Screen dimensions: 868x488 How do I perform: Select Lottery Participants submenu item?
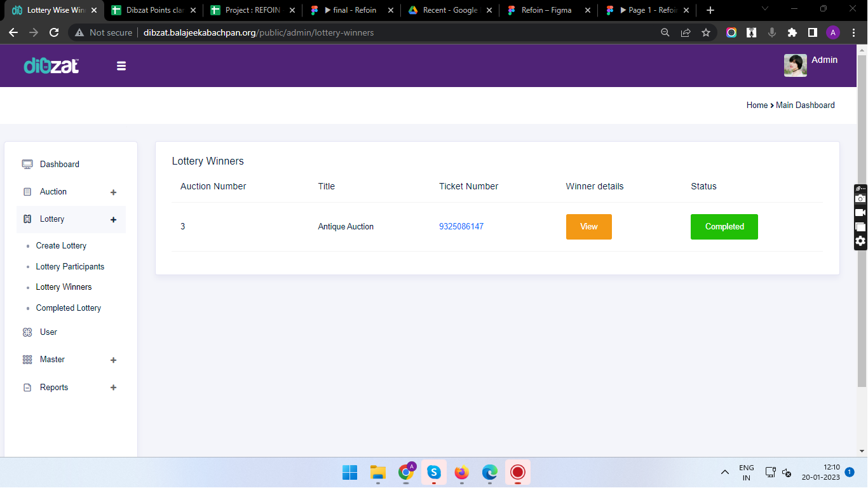pyautogui.click(x=70, y=267)
